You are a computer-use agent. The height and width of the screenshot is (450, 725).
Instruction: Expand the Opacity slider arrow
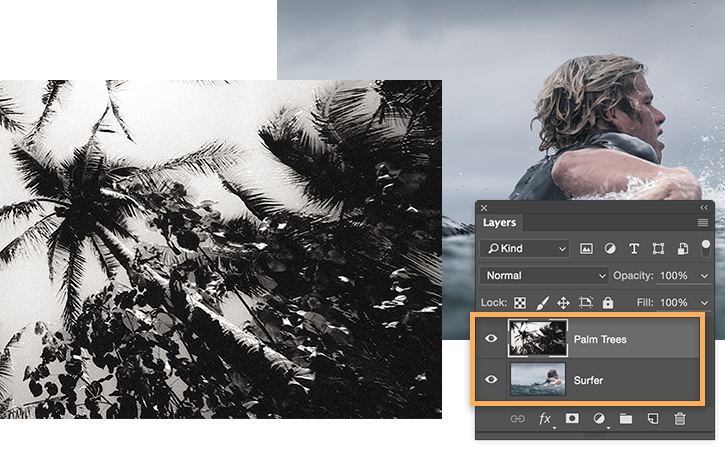click(x=704, y=276)
